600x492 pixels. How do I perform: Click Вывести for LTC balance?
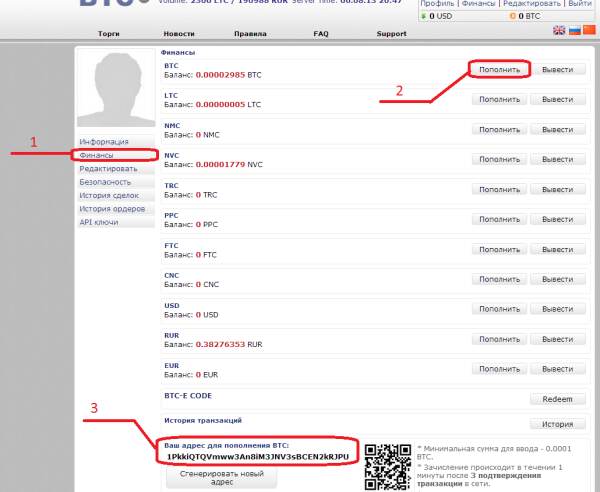tap(558, 100)
